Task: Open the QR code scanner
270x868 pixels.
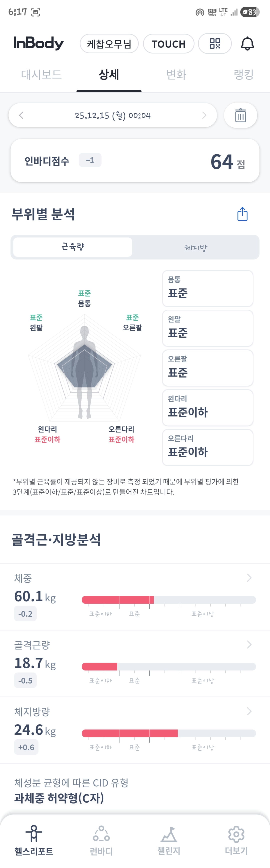Action: point(215,43)
